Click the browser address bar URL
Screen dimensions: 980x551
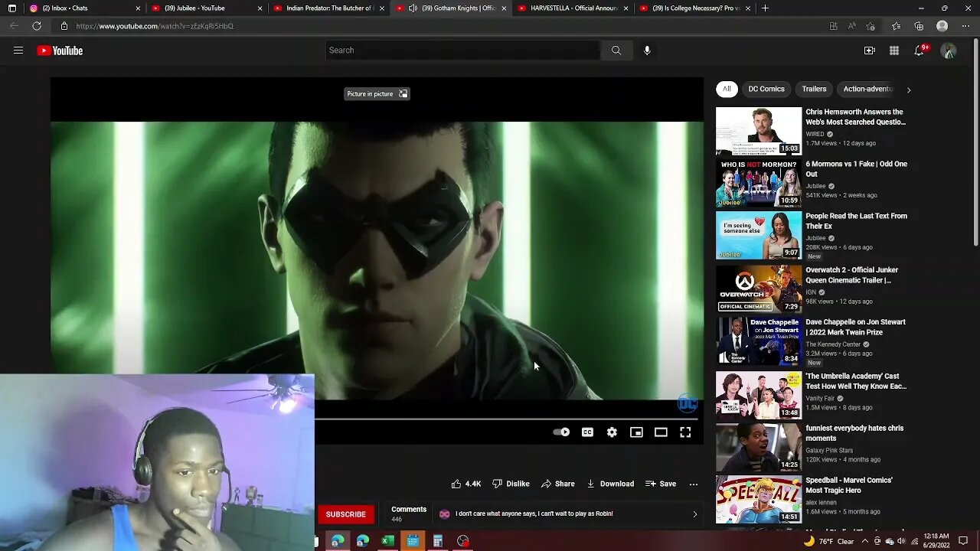(155, 26)
